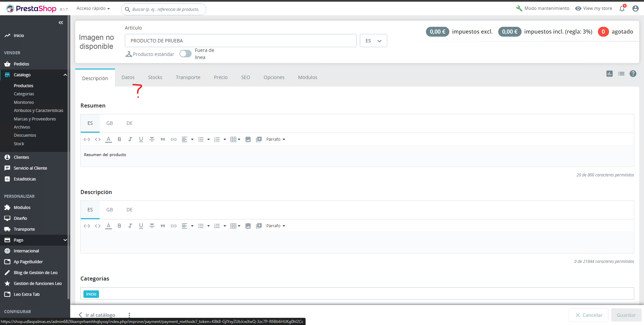The width and height of the screenshot is (644, 325).
Task: Open text alignment dropdown in Resumen editor
Action: pyautogui.click(x=188, y=139)
